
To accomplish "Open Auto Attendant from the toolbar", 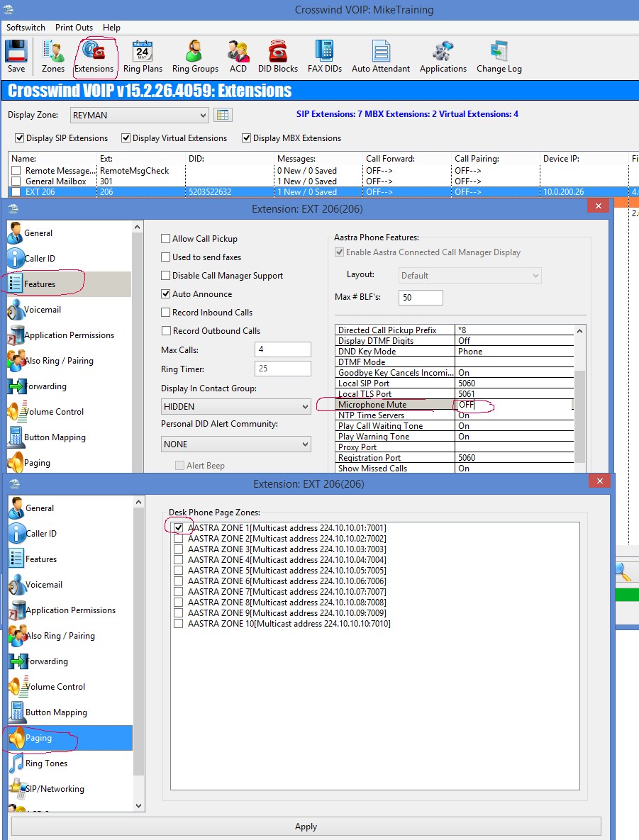I will click(381, 57).
